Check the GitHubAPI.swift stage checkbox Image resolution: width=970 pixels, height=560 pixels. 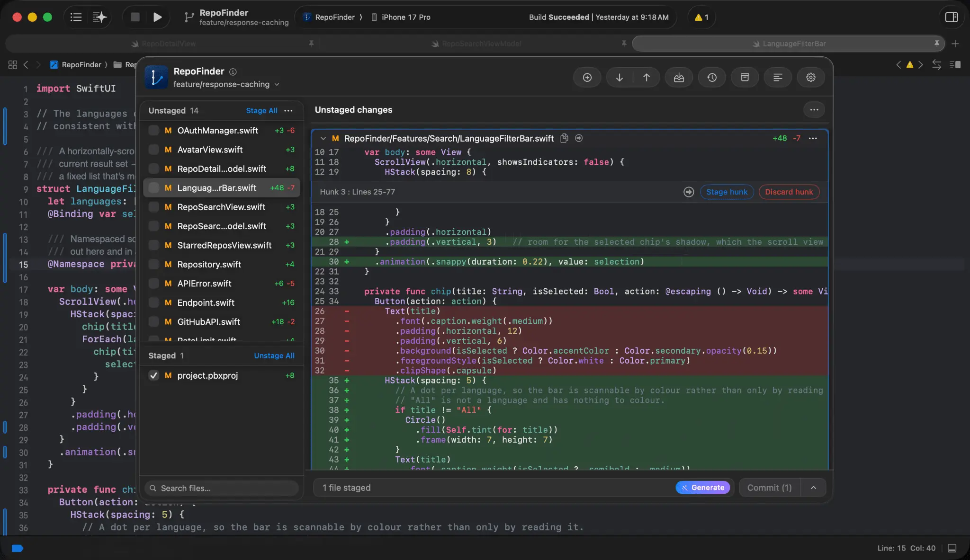point(153,322)
